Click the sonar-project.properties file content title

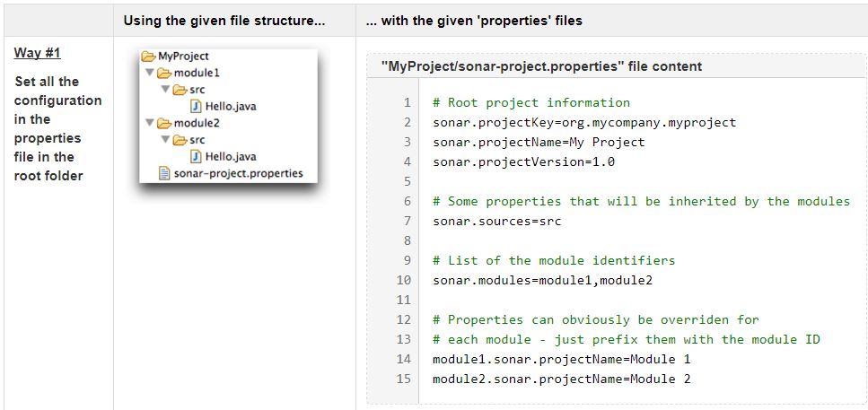[541, 66]
